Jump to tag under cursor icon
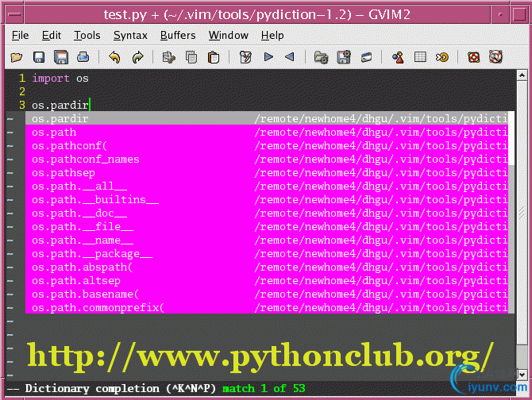 [442, 57]
